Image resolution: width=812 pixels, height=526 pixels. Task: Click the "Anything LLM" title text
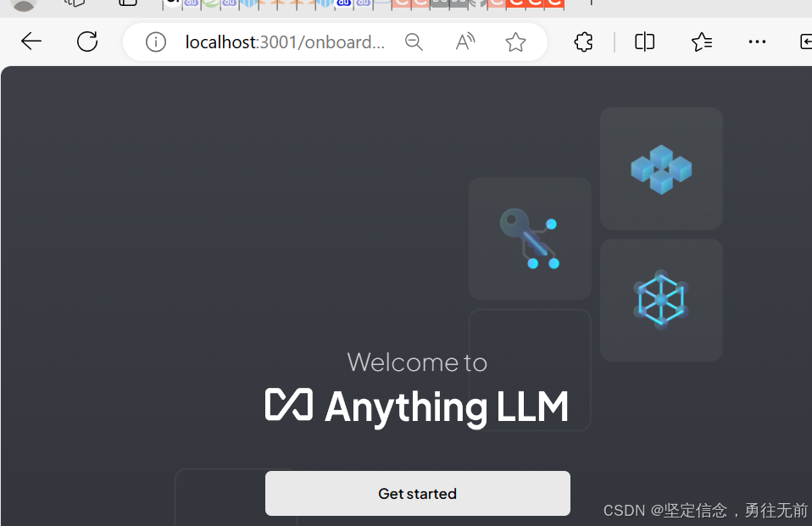pyautogui.click(x=447, y=408)
